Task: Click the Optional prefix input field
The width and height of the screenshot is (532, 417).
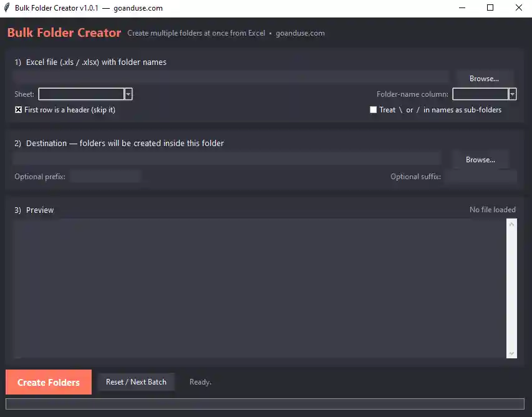Action: pos(106,177)
